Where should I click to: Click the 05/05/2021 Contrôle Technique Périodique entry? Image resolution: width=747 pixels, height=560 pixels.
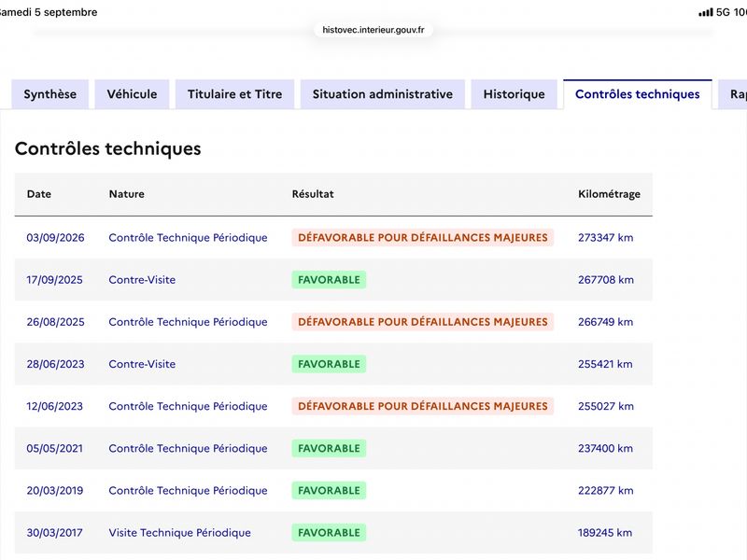pyautogui.click(x=189, y=448)
